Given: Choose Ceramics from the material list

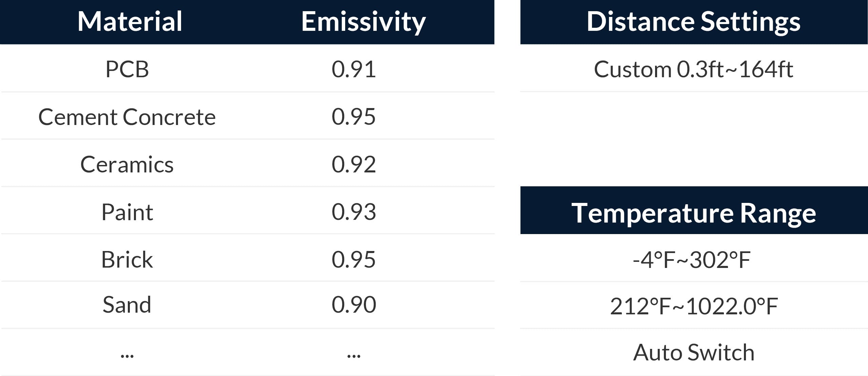Looking at the screenshot, I should tap(127, 164).
